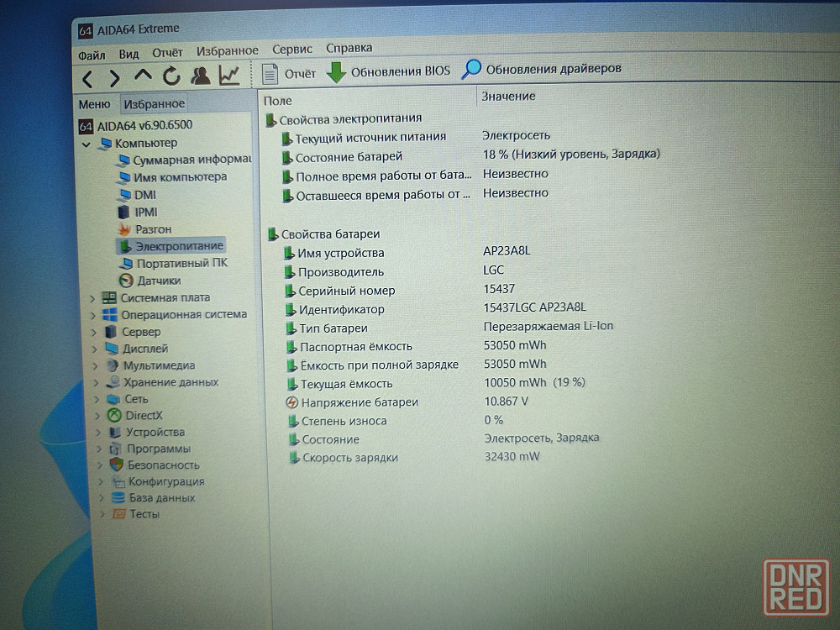Expand the Мультимедиа node

click(x=96, y=366)
